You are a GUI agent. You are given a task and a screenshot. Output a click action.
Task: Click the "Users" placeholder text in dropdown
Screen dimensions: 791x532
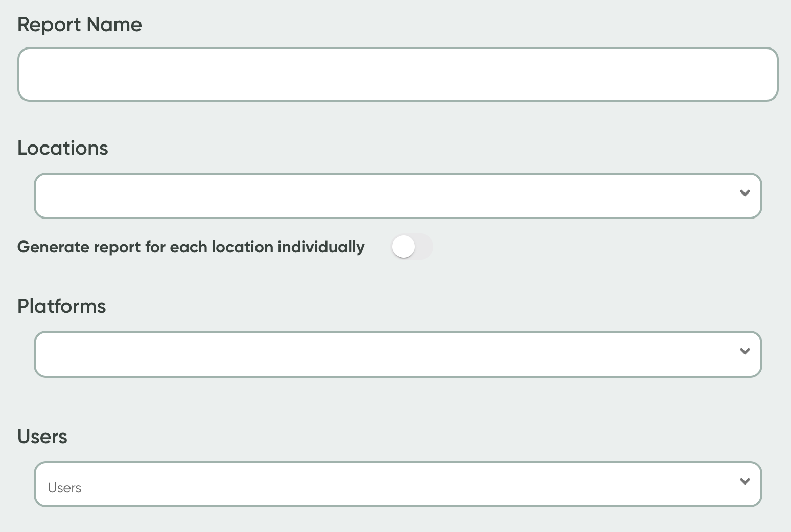tap(64, 488)
